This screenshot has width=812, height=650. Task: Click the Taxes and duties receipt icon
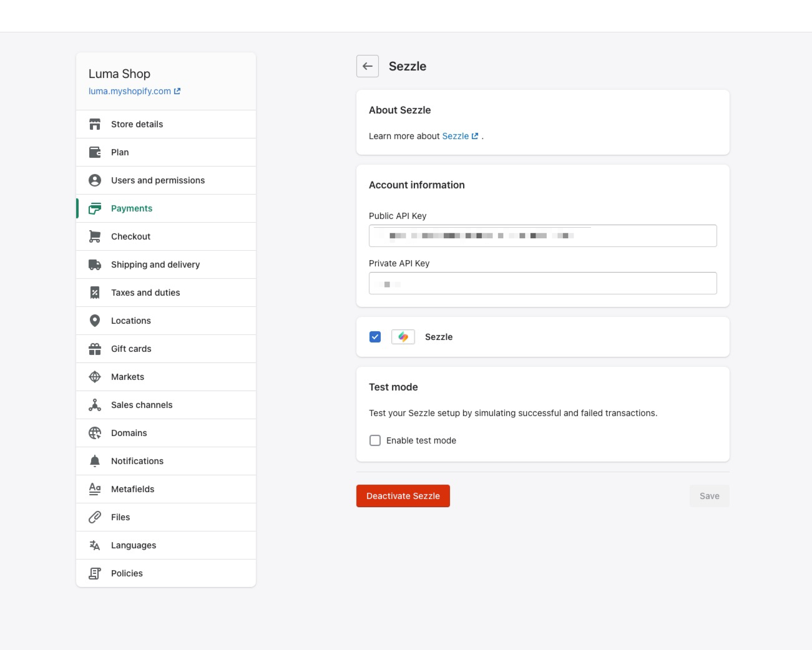pyautogui.click(x=95, y=293)
